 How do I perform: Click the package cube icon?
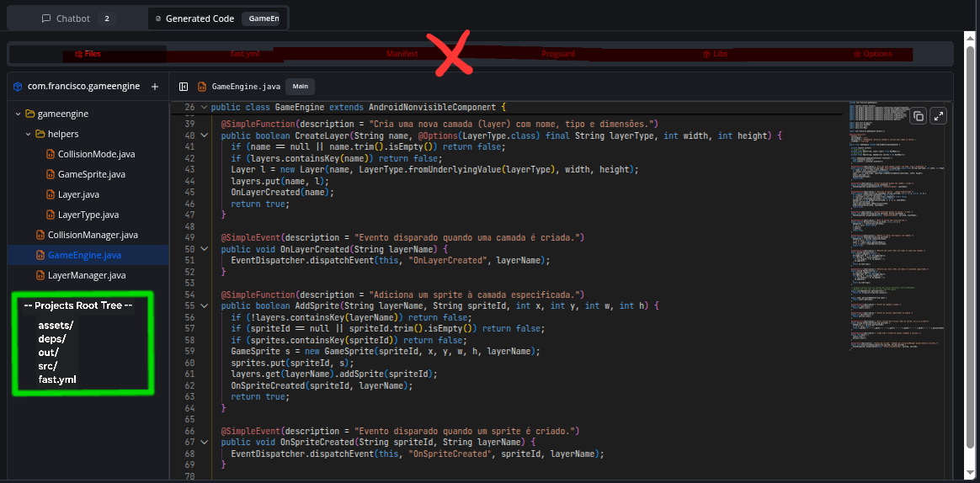tap(18, 86)
